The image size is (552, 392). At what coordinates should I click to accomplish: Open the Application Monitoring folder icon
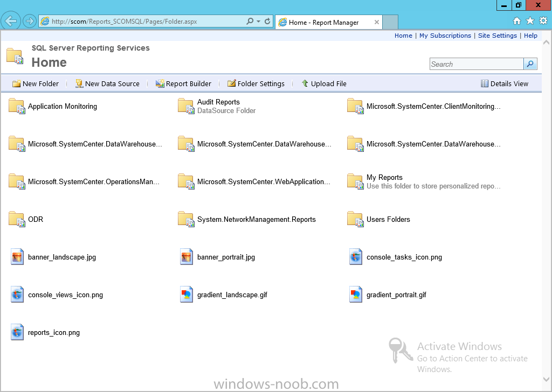(x=17, y=106)
